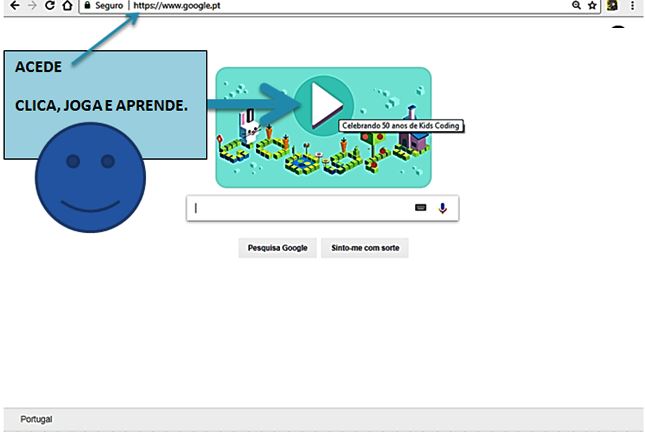
Task: Click the Portugal text in the footer
Action: pos(36,419)
